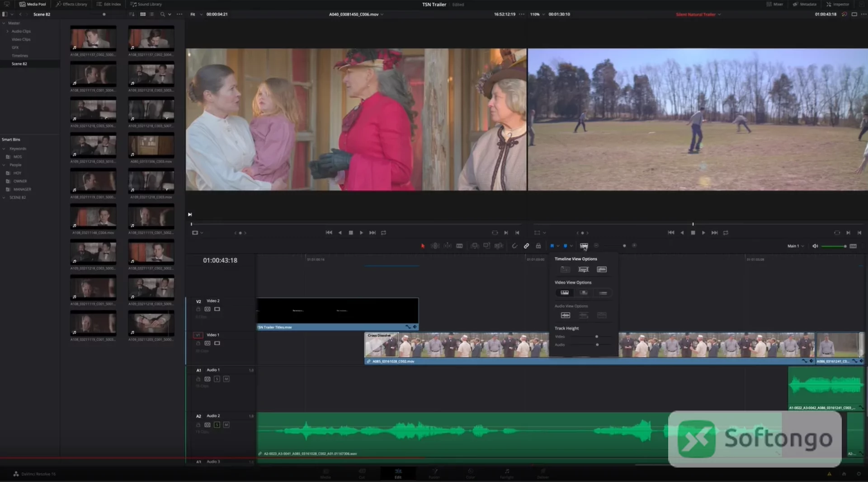Solo the Audio 2 track

point(217,425)
